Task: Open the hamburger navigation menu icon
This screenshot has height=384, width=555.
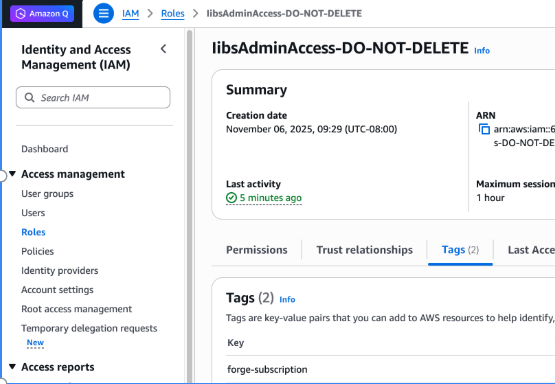Action: pos(103,13)
